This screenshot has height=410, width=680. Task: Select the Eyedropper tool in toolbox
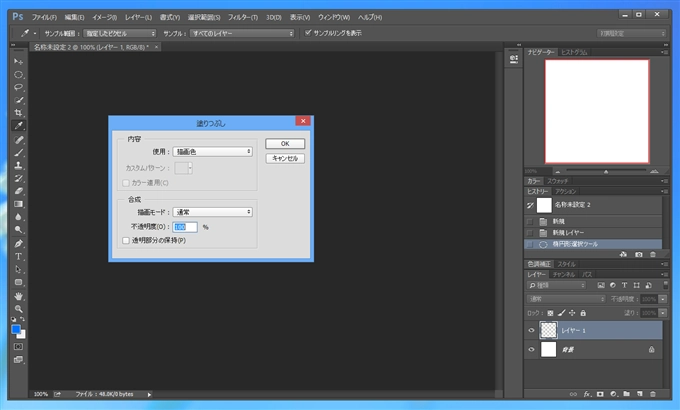[x=18, y=126]
